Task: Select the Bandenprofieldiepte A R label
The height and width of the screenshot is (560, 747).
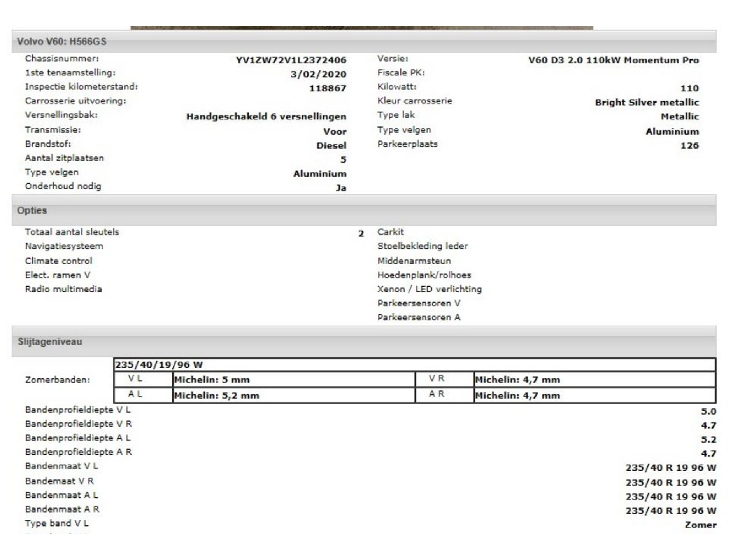Action: pyautogui.click(x=78, y=452)
